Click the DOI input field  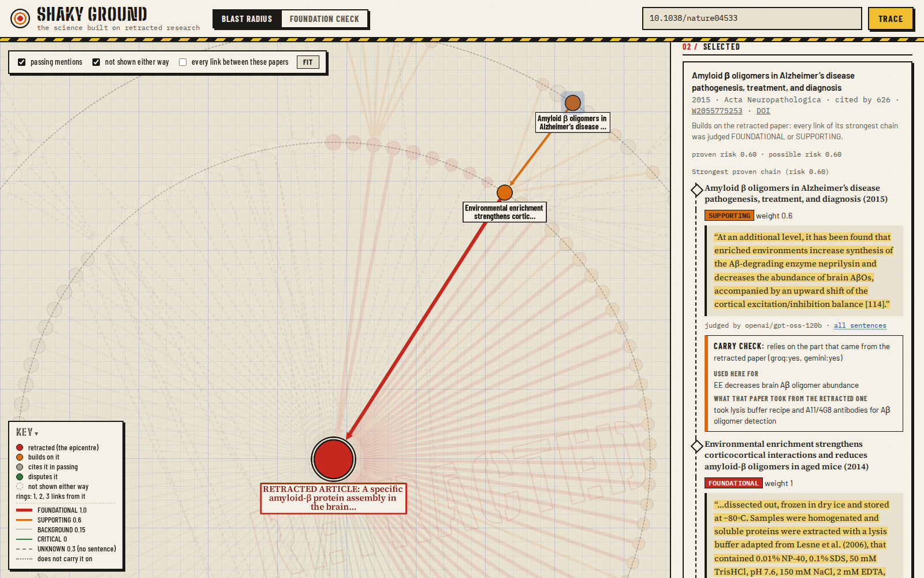coord(752,18)
